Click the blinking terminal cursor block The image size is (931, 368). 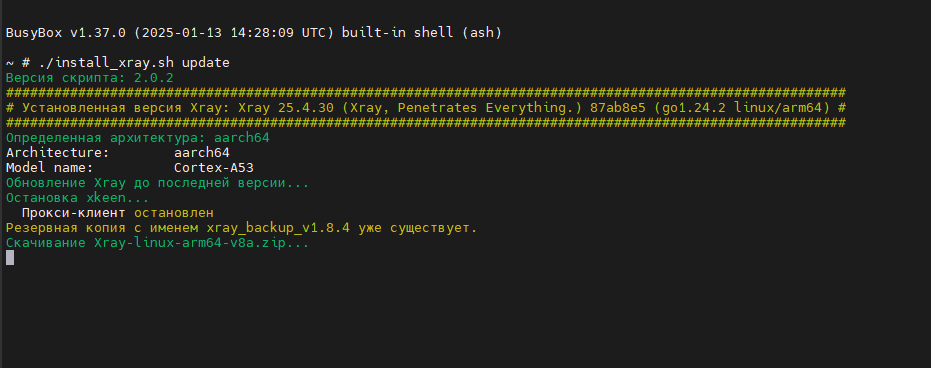coord(10,258)
